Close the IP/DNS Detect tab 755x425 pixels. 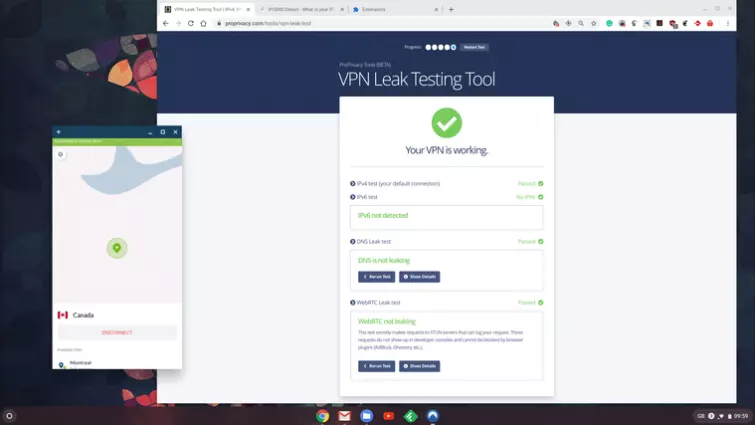[342, 9]
